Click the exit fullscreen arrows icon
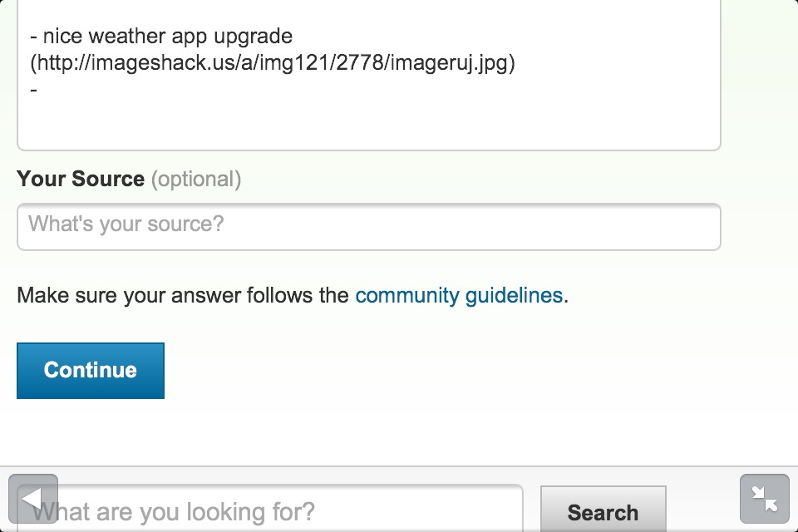 tap(765, 499)
